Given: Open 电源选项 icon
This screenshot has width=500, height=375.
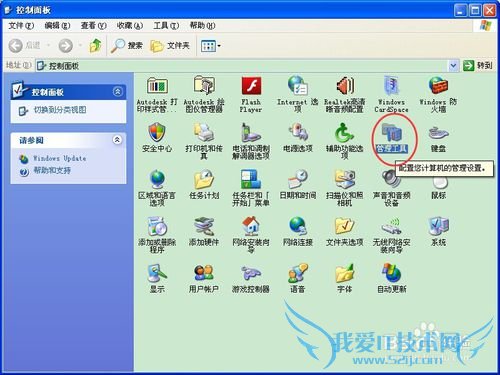Looking at the screenshot, I should click(x=298, y=132).
